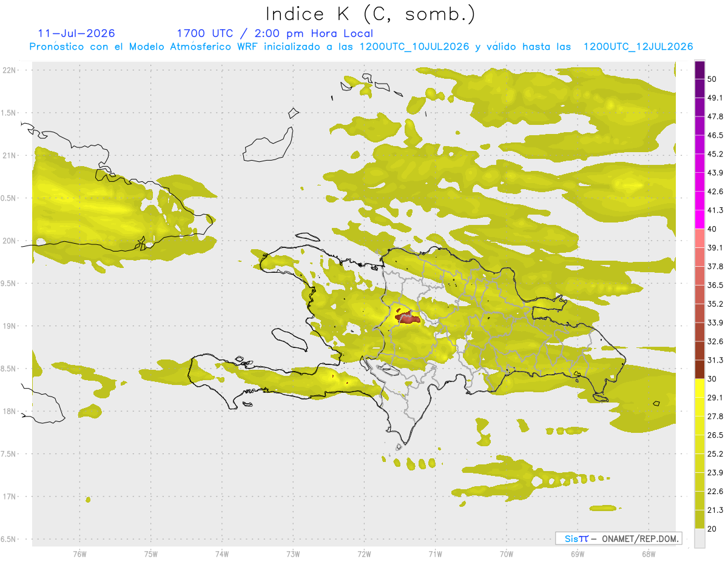This screenshot has height=562, width=728.
Task: Click the legend value "49.1"
Action: (x=715, y=98)
